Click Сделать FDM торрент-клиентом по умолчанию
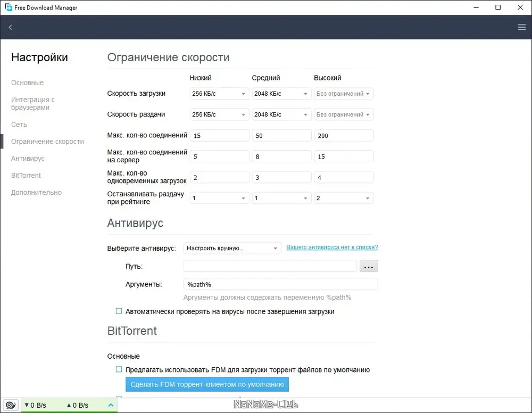 (x=207, y=384)
